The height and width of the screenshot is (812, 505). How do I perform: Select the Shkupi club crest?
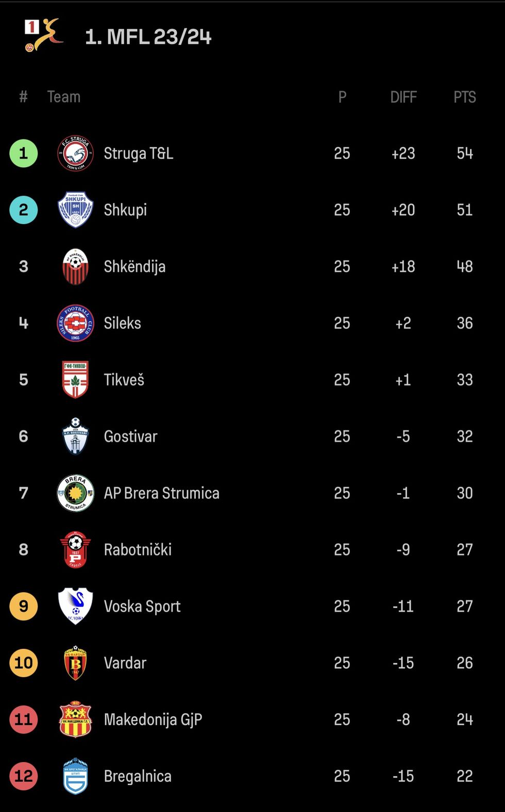tap(75, 210)
